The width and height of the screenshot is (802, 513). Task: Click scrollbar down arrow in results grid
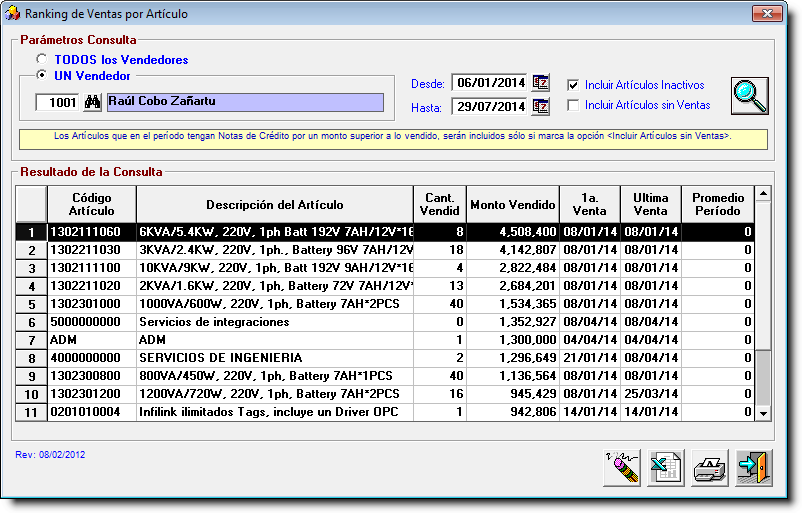(x=763, y=413)
